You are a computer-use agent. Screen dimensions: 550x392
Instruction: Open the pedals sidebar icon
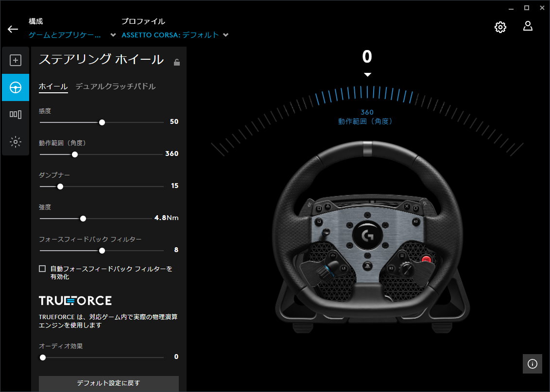(16, 114)
